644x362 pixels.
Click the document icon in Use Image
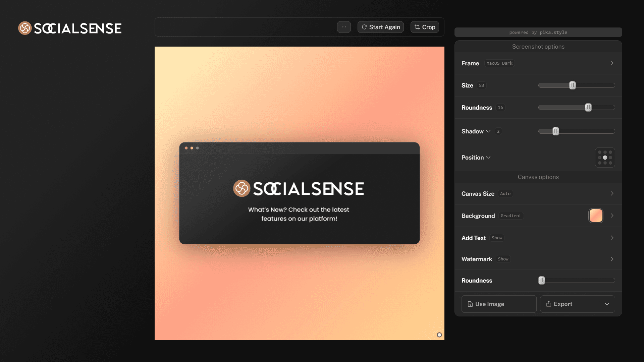click(x=470, y=304)
